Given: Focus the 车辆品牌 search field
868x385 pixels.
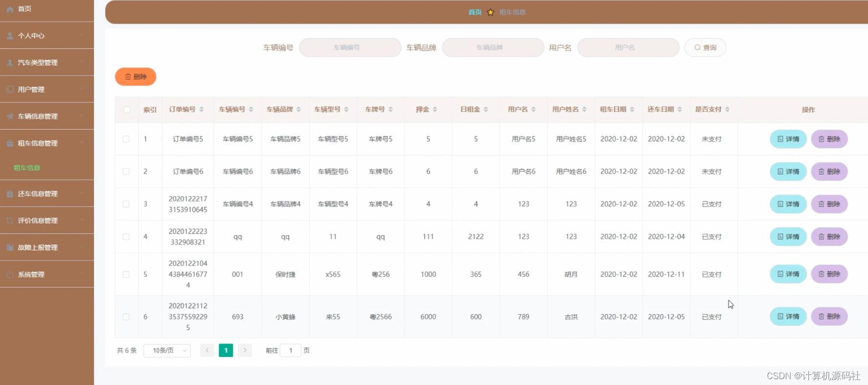Looking at the screenshot, I should click(493, 47).
